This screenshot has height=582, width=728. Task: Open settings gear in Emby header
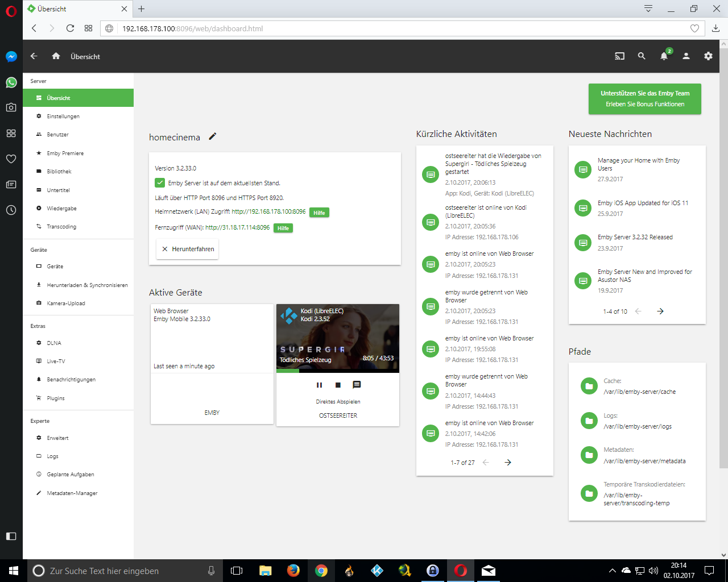click(708, 56)
